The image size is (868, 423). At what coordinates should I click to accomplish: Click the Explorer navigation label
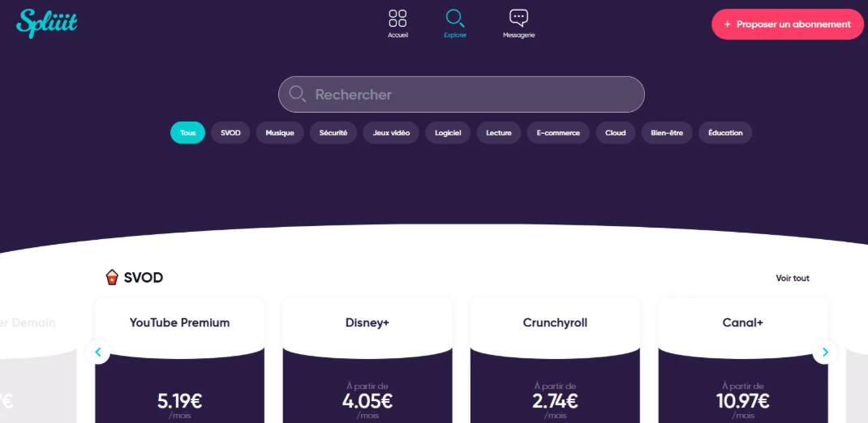pos(455,35)
